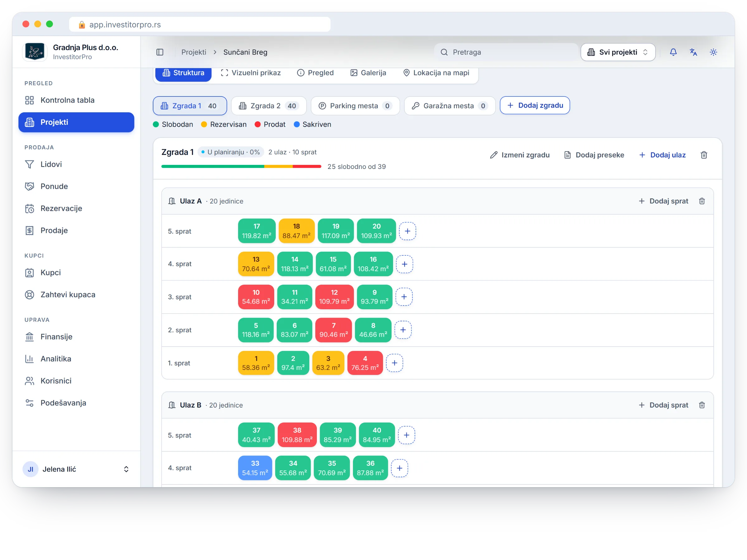Open Lokacija na mapi tab
747x560 pixels.
436,73
